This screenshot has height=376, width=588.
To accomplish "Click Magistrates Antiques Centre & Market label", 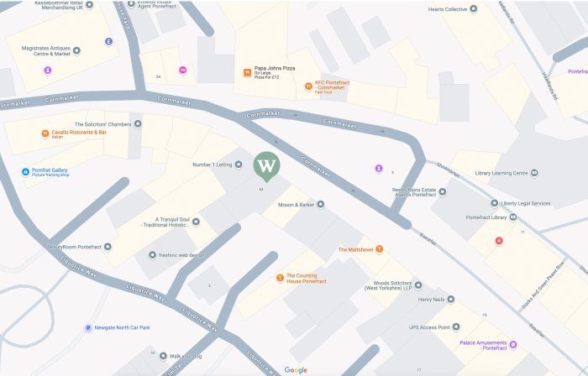I will coord(45,51).
